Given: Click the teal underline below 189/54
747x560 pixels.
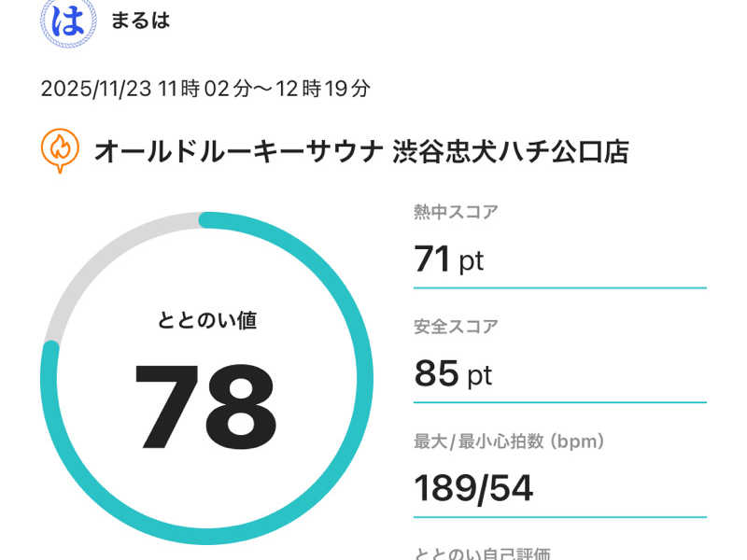Looking at the screenshot, I should tap(559, 516).
